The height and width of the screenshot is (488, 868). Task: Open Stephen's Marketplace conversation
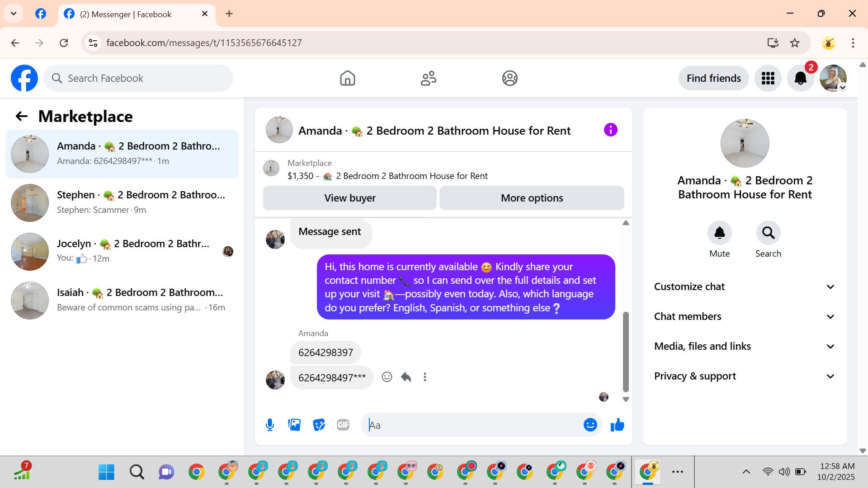(x=122, y=202)
